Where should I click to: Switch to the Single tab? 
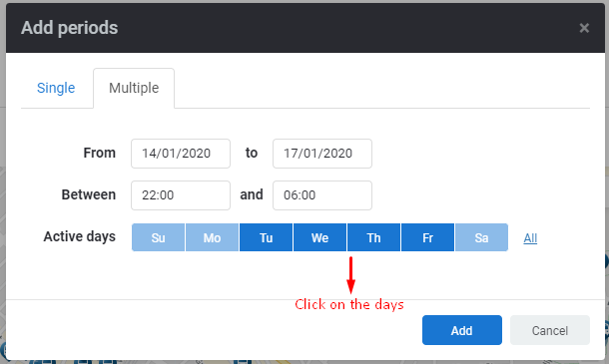click(56, 88)
